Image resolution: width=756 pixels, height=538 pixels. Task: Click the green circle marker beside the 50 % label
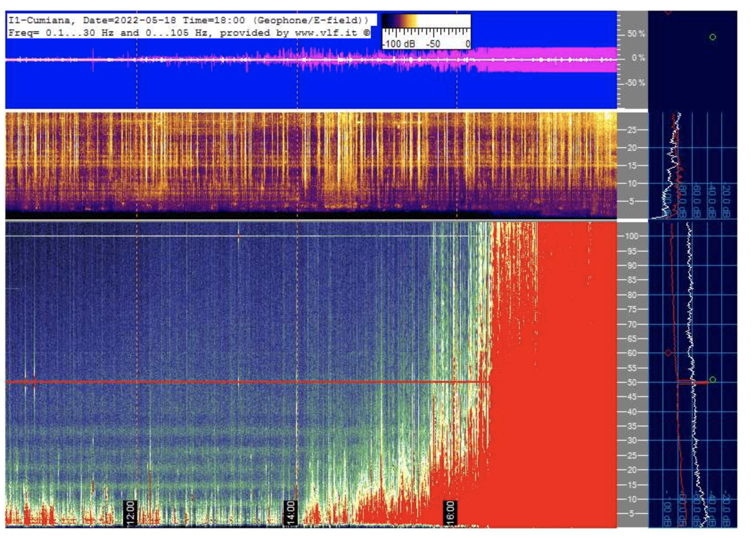[712, 37]
